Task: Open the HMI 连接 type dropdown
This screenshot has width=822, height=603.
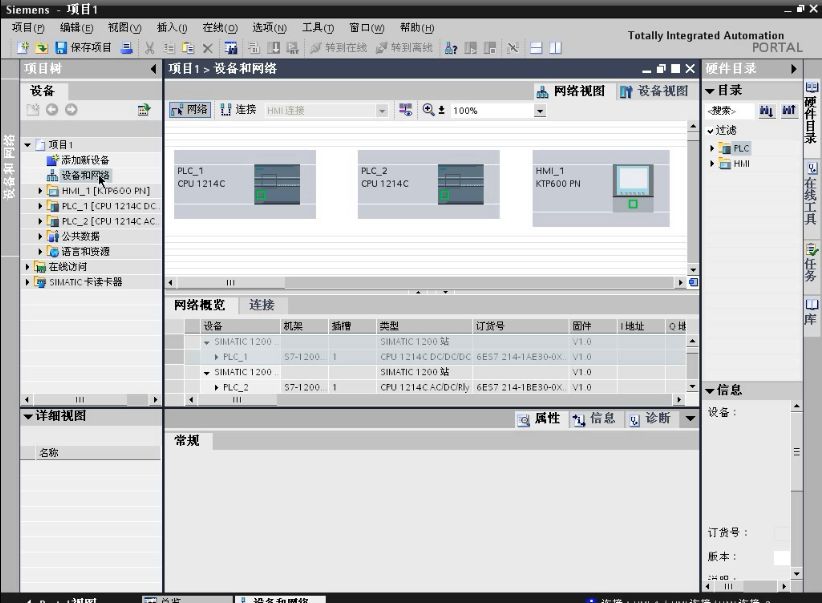Action: point(382,111)
